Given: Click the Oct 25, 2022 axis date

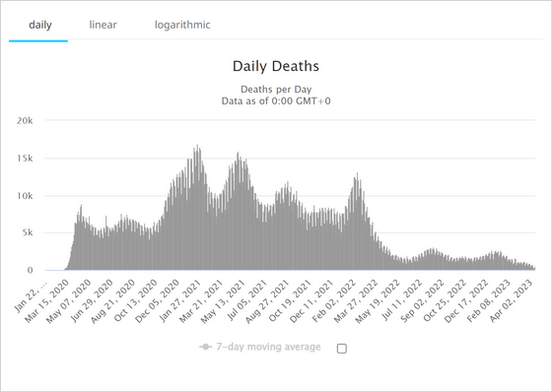Looking at the screenshot, I should 444,300.
